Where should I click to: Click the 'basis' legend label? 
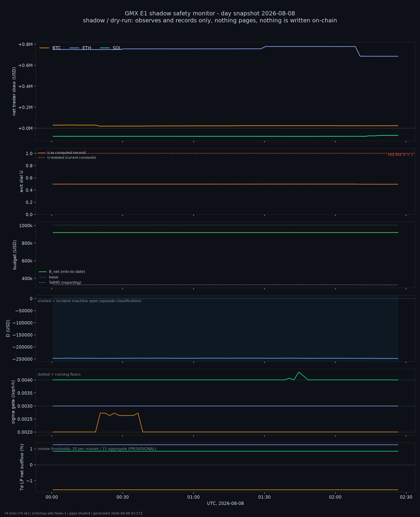(x=54, y=277)
